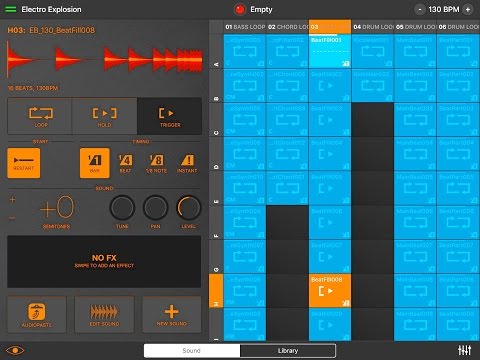Launch row A bass loop pad

click(x=245, y=51)
